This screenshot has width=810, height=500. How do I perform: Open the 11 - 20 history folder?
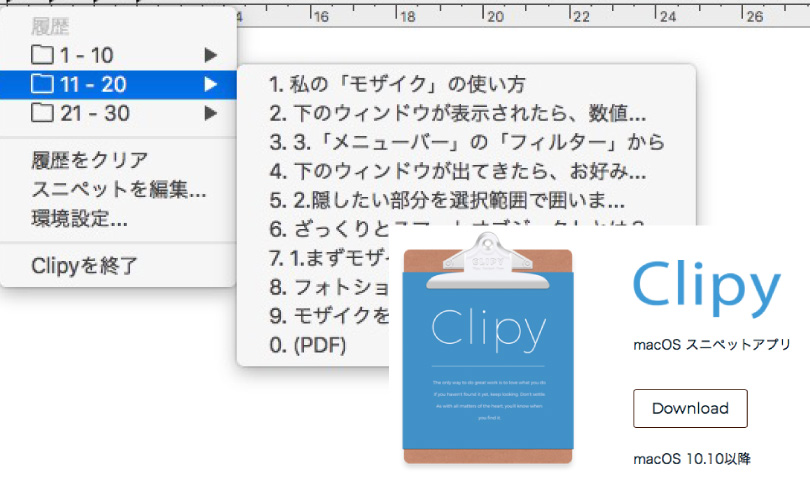pos(118,84)
